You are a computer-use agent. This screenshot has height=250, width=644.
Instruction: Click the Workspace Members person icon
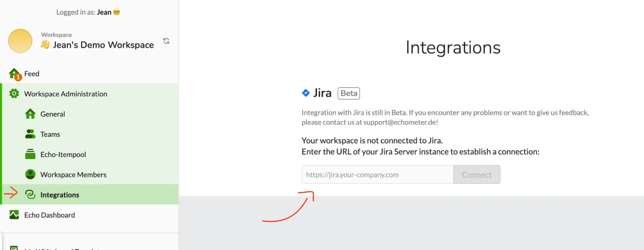pos(30,174)
